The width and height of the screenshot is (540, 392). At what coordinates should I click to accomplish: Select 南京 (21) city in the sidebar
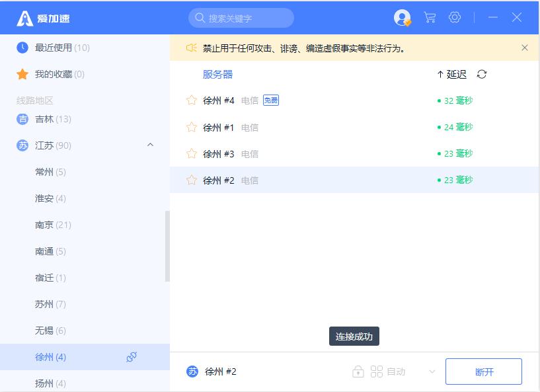pos(53,225)
